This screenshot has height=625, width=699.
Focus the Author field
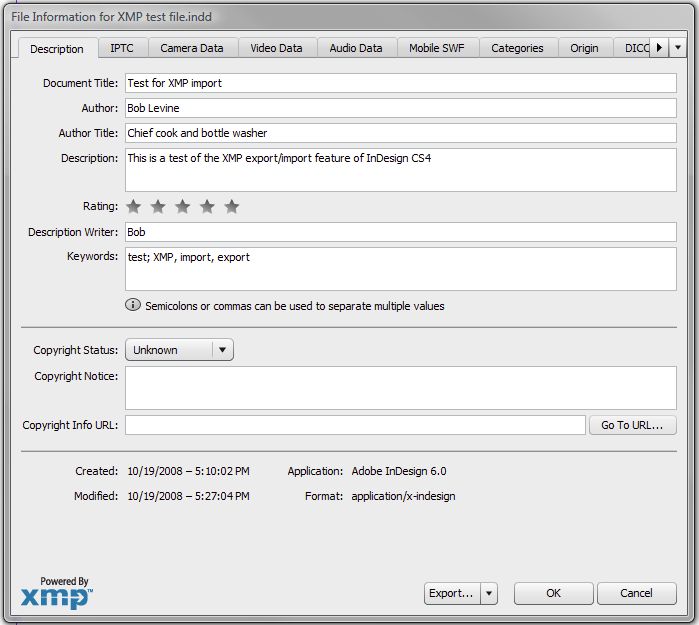(400, 108)
